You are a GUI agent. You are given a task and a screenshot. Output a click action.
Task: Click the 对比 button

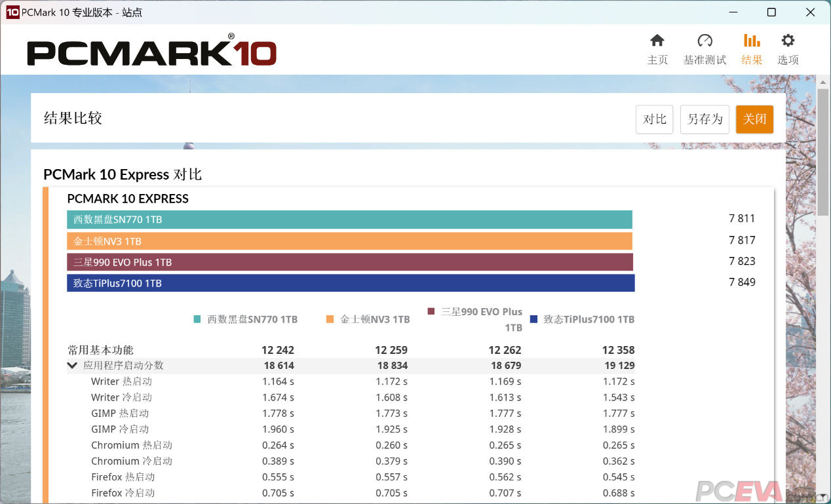[x=655, y=119]
